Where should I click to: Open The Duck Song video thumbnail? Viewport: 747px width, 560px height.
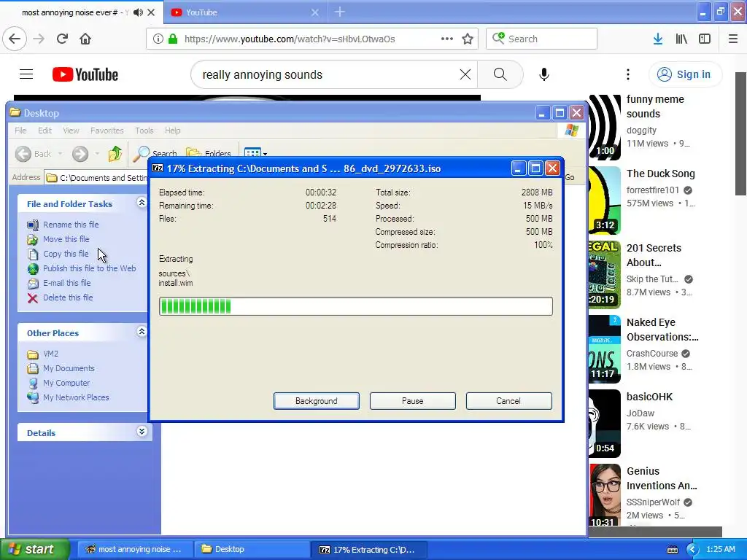click(605, 201)
